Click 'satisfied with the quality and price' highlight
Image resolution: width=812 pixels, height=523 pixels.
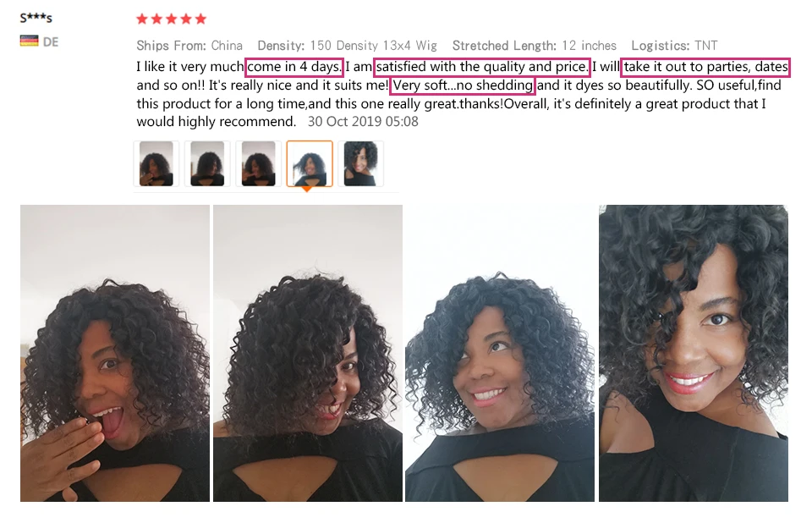click(x=482, y=67)
